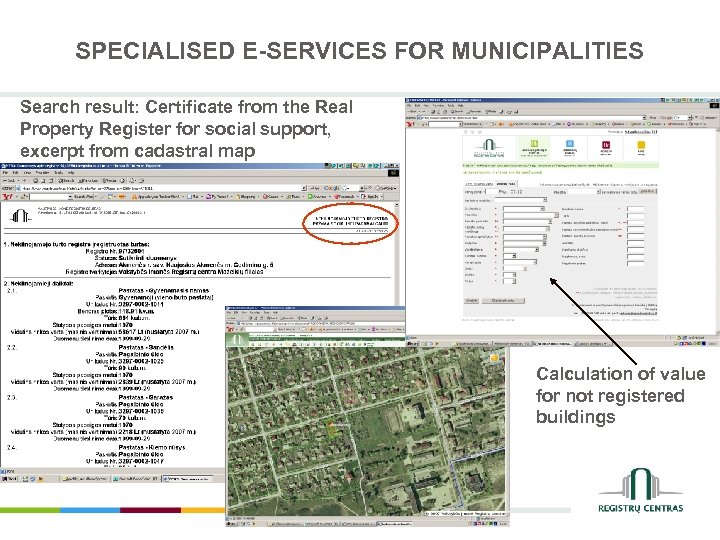Open the seventh dropdown in form's left column
This screenshot has width=720, height=540.
point(521,249)
